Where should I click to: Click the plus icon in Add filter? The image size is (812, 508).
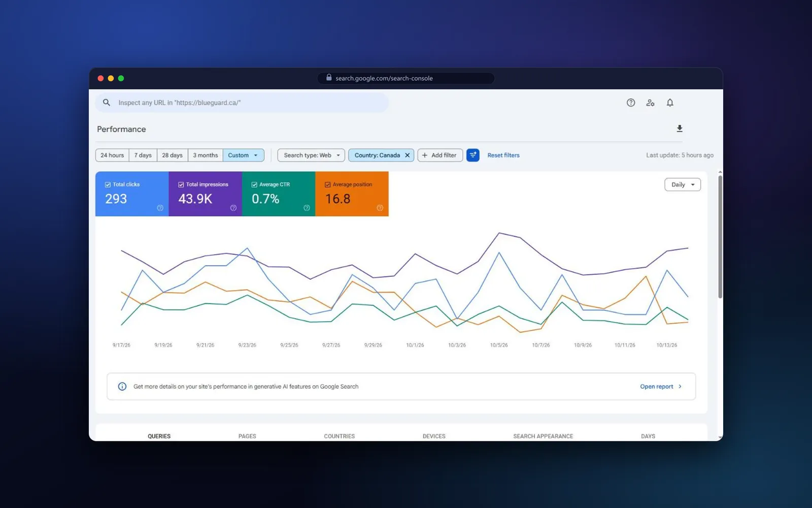[x=425, y=155]
